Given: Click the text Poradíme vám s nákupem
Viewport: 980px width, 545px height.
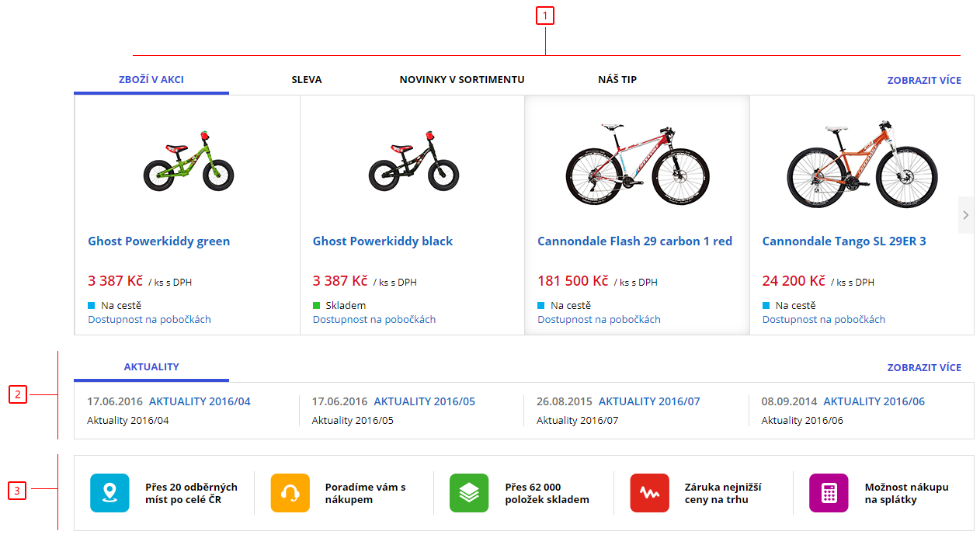Looking at the screenshot, I should 366,493.
